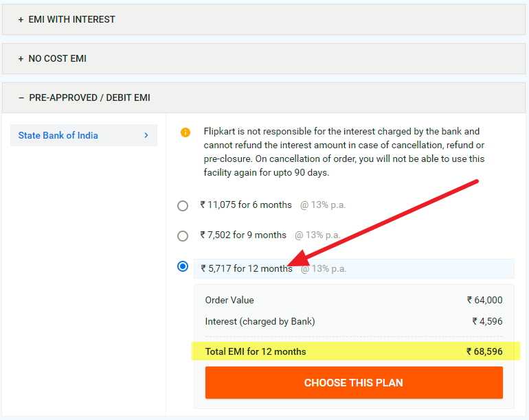Select State Bank of India bank option
The width and height of the screenshot is (529, 420).
pos(84,135)
